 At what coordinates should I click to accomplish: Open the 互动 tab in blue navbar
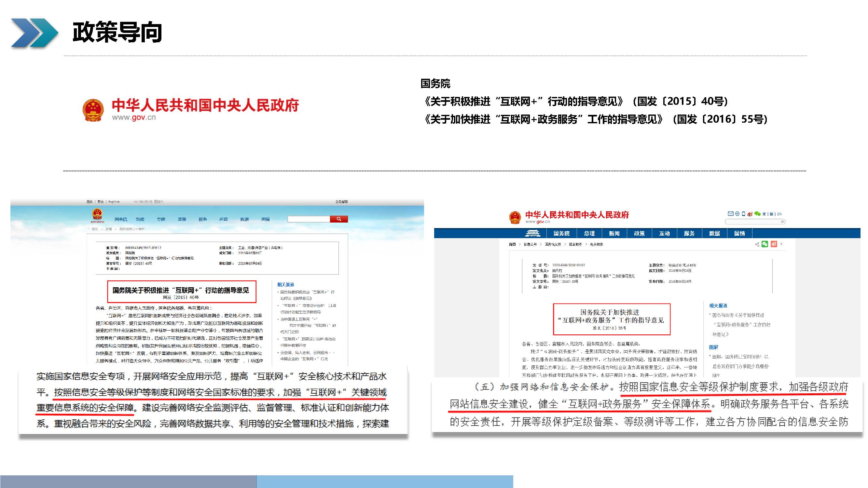tap(664, 233)
